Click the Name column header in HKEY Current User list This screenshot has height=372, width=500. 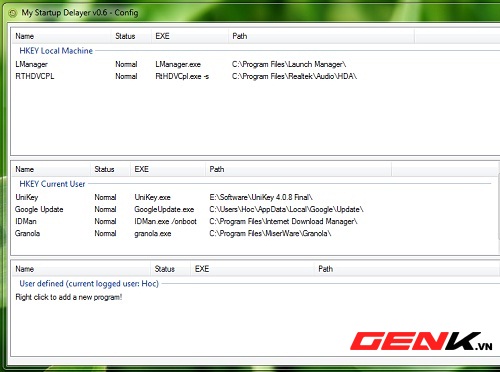51,169
